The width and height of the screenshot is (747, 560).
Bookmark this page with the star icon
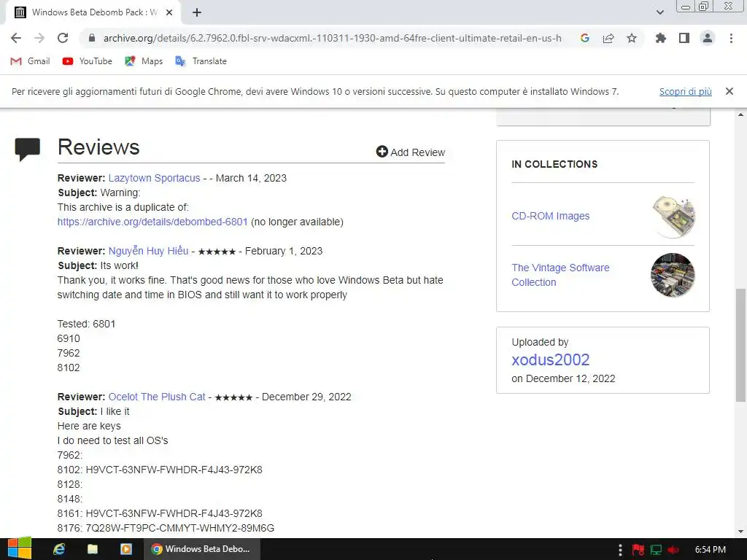(x=632, y=38)
